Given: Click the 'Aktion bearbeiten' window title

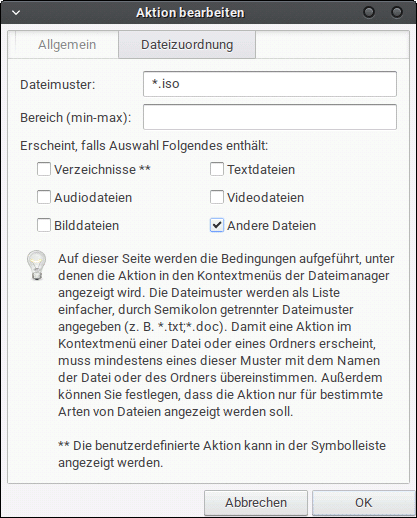Looking at the screenshot, I should pyautogui.click(x=190, y=13).
